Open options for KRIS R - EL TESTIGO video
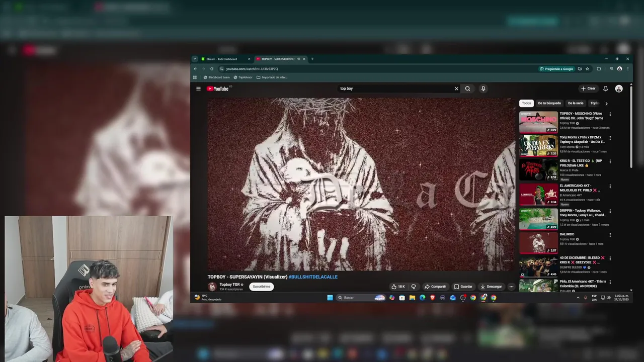Image resolution: width=644 pixels, height=362 pixels. pyautogui.click(x=610, y=161)
